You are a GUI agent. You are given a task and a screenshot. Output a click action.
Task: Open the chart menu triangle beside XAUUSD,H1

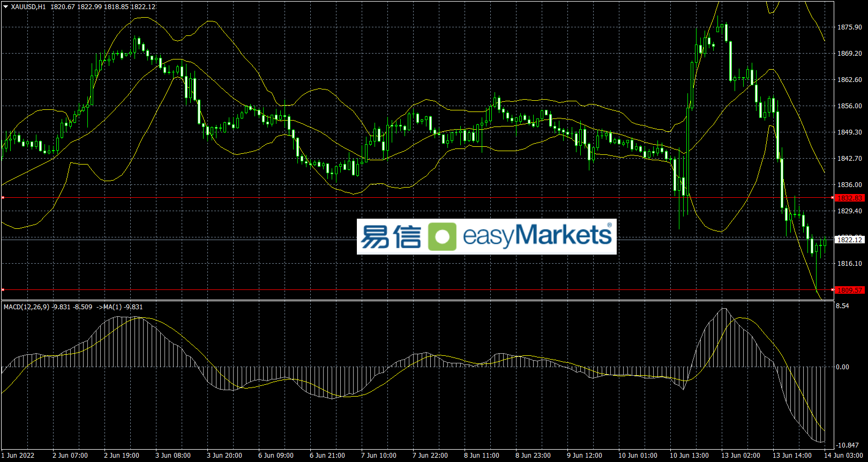(x=6, y=7)
